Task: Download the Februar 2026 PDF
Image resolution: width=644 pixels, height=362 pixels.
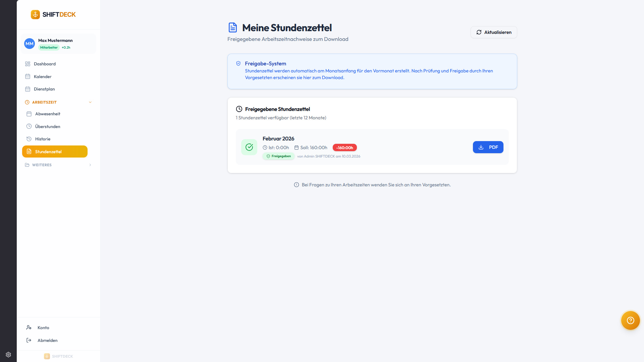Action: tap(488, 147)
